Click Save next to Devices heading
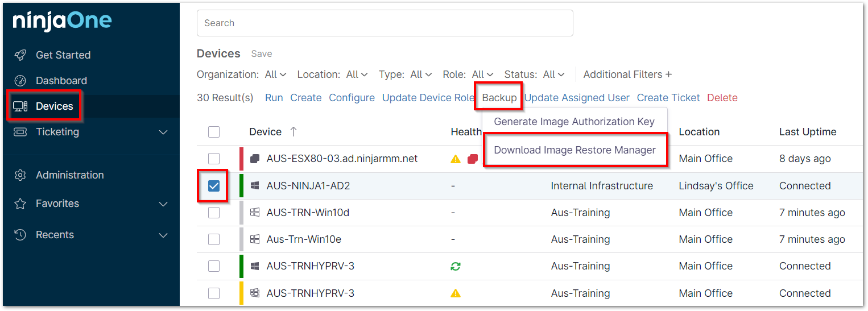This screenshot has height=311, width=868. (262, 54)
